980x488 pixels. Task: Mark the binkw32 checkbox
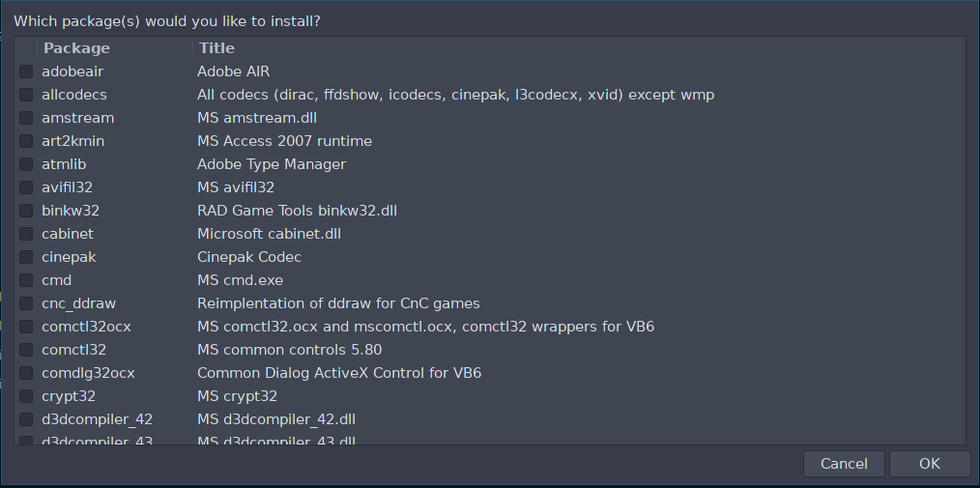click(x=26, y=211)
